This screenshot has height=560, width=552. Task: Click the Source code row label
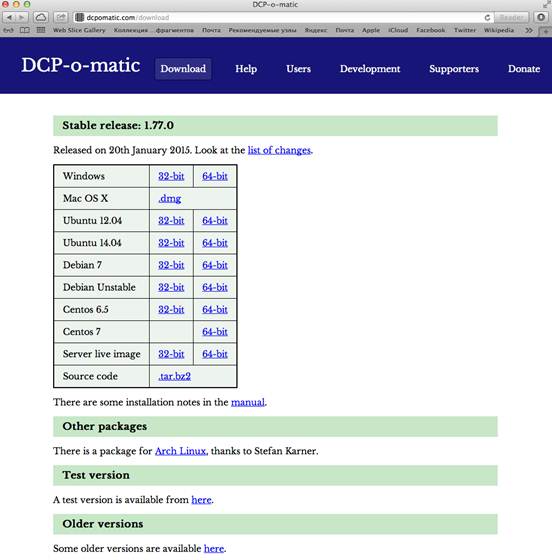(x=90, y=376)
